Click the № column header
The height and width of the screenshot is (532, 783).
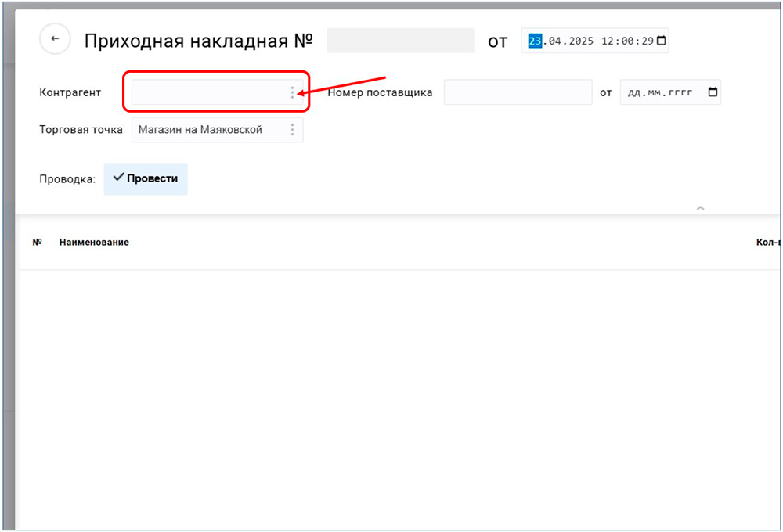(37, 243)
